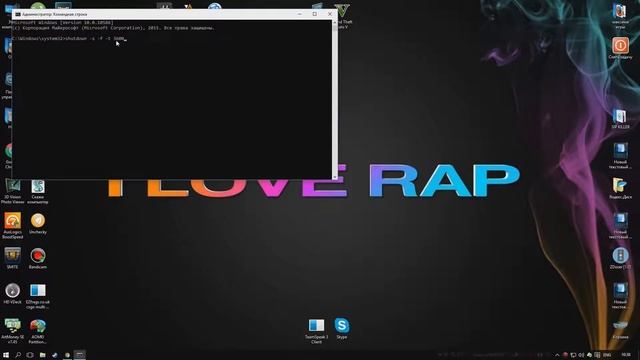Screen dimensions: 640x360
Task: Select the SMITE game shortcut
Action: pos(12,258)
